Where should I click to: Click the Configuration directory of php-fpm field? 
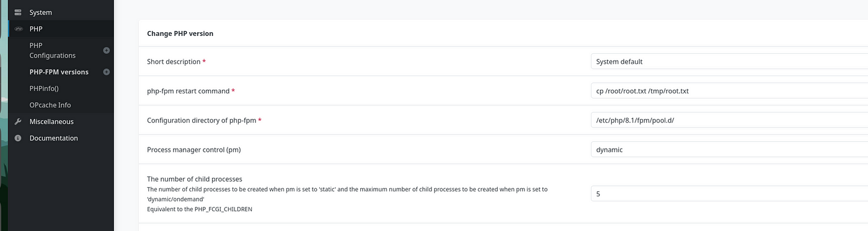click(729, 120)
